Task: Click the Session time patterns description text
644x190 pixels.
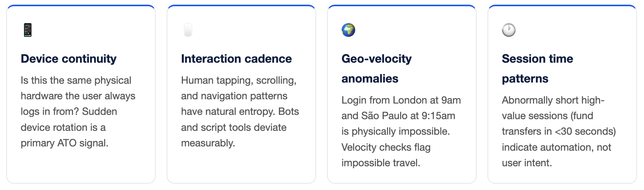Action: point(559,131)
